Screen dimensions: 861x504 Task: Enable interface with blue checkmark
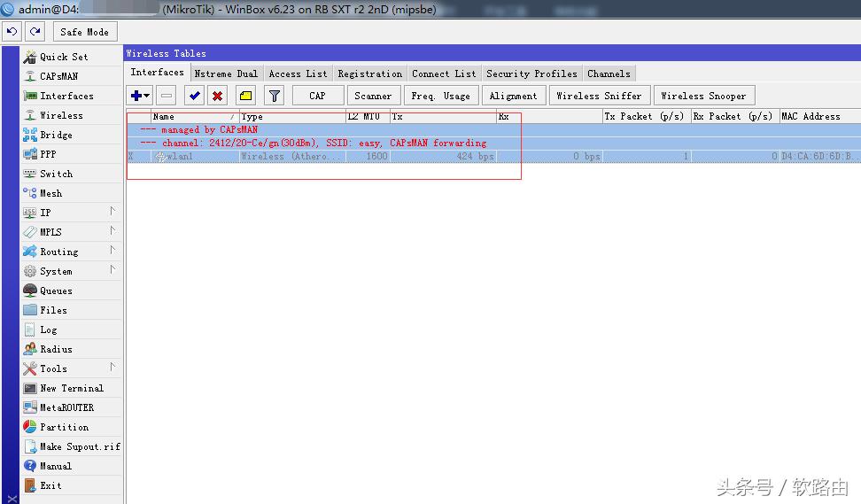tap(194, 96)
